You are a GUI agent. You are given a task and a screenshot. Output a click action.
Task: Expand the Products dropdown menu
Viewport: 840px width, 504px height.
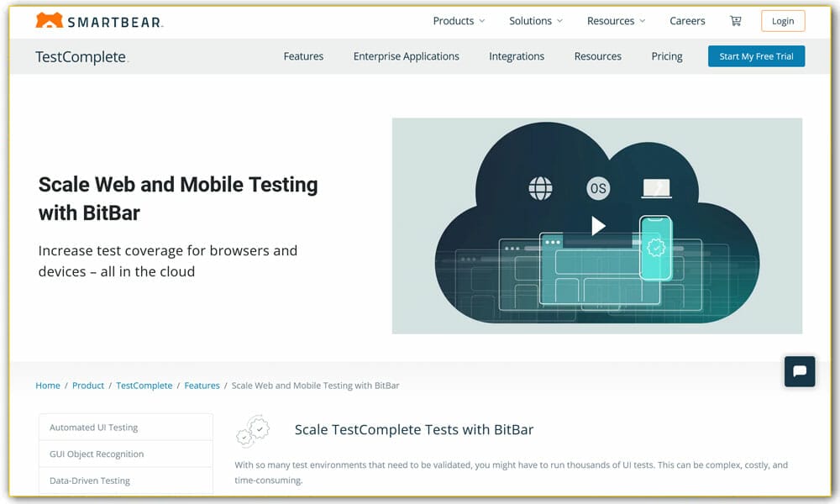click(454, 20)
